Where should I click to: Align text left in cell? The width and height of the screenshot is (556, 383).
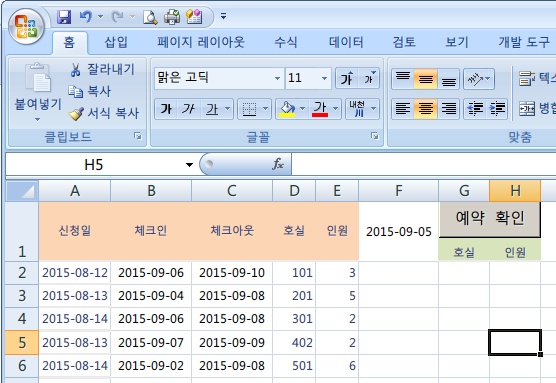[x=403, y=109]
